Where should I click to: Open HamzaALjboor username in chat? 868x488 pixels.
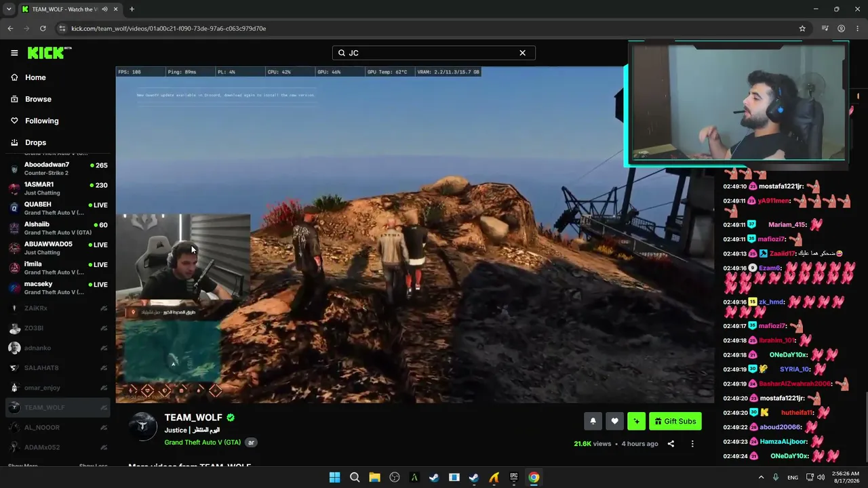tap(783, 442)
